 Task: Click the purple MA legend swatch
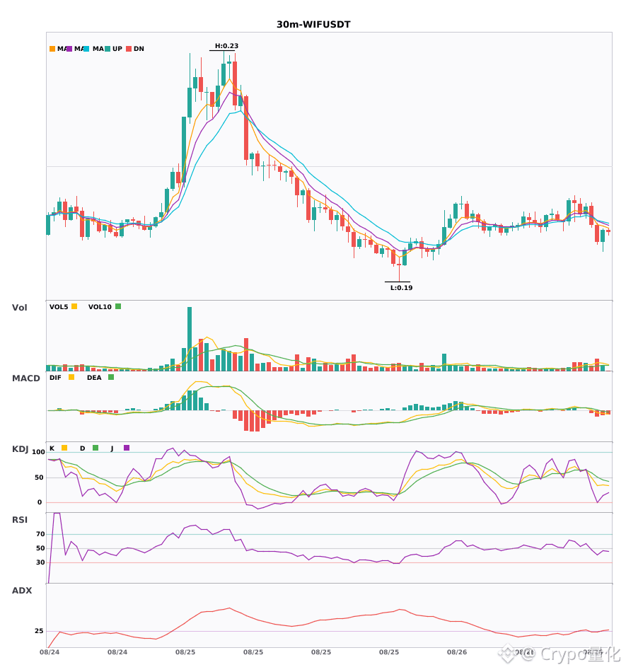coord(69,49)
